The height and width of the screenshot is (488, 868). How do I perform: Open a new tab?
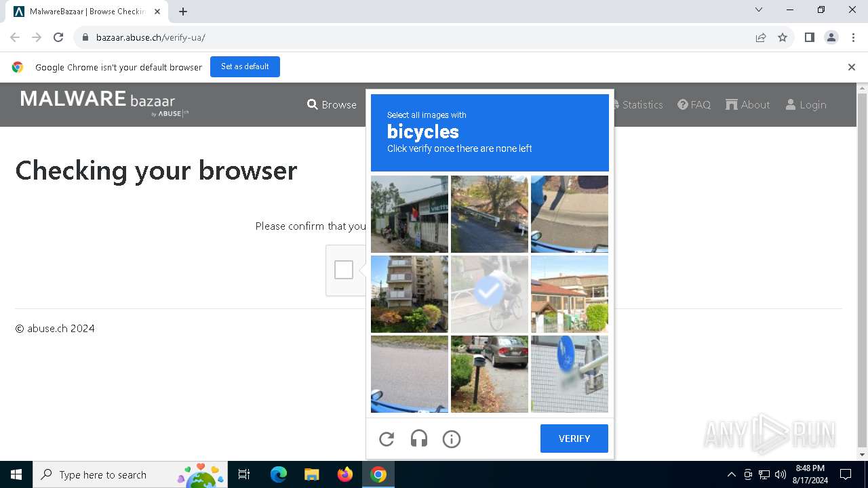[x=183, y=12]
